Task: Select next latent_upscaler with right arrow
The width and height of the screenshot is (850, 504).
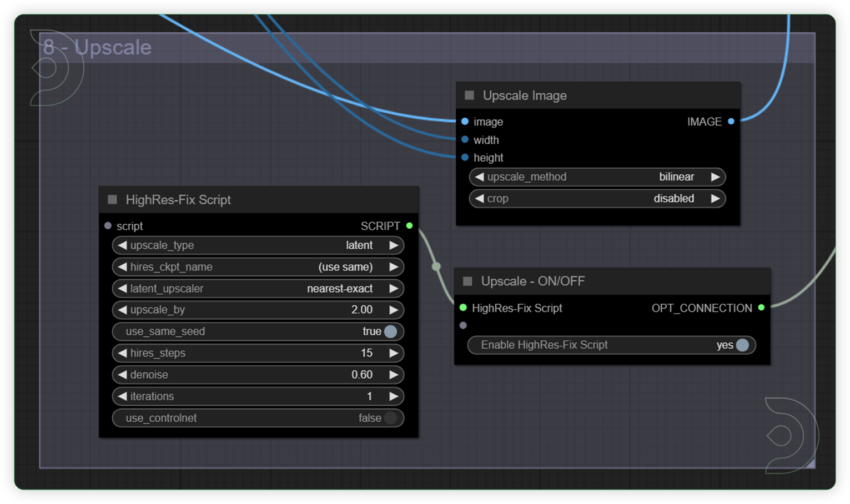Action: click(394, 288)
